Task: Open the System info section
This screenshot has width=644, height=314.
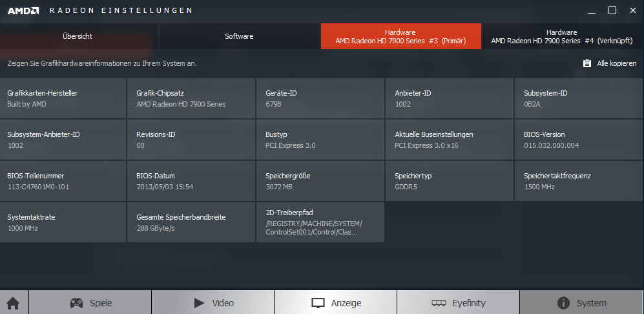Action: [x=581, y=303]
